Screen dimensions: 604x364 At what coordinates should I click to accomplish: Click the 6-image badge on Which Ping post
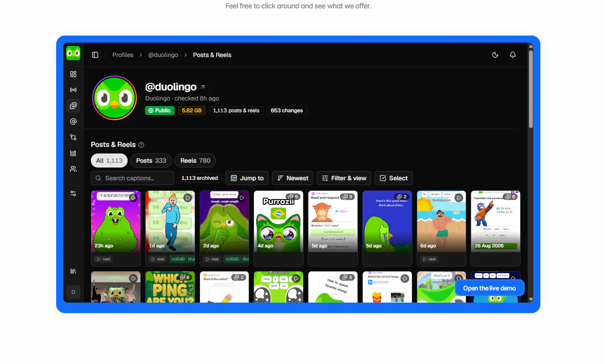185,277
